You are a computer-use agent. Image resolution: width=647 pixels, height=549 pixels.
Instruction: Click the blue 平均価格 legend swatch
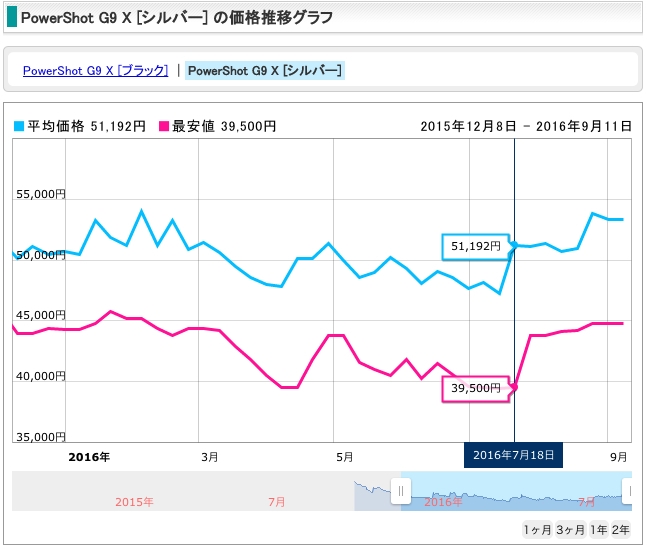click(19, 126)
